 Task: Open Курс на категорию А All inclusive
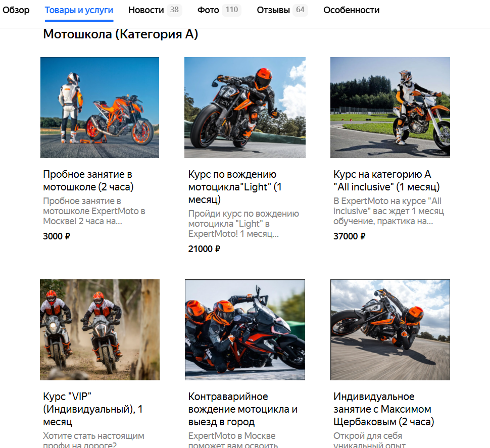[x=386, y=181]
